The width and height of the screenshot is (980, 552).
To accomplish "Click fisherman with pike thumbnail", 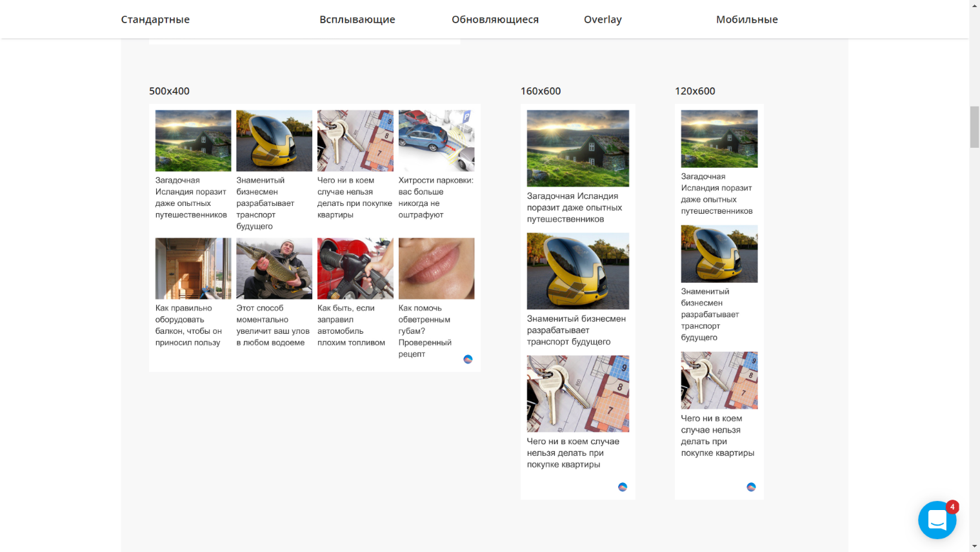I will (x=274, y=269).
